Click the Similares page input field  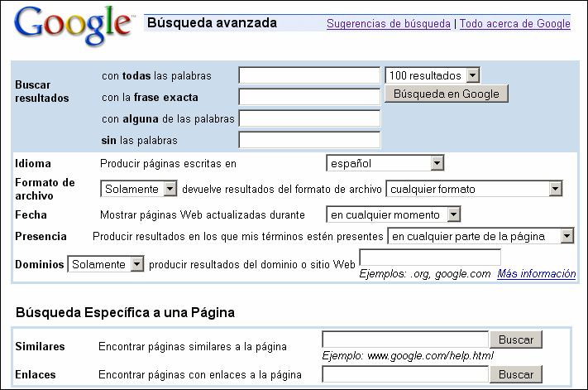pyautogui.click(x=404, y=339)
